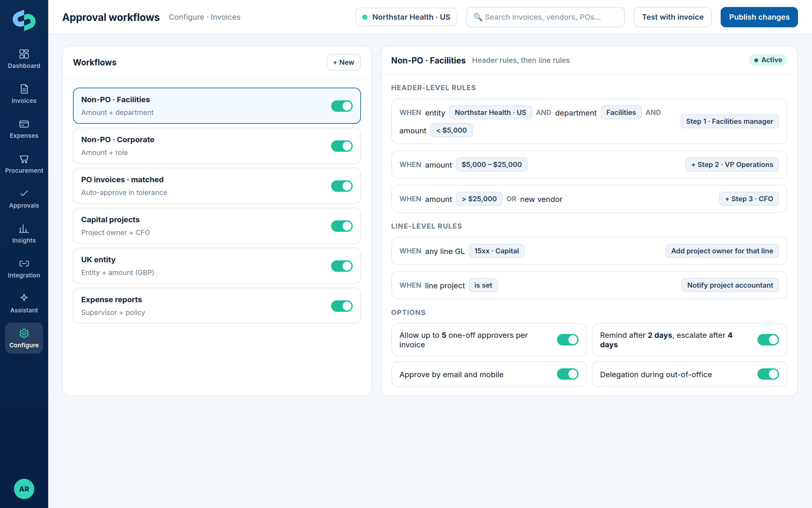Open the Configure gear icon

point(24,333)
